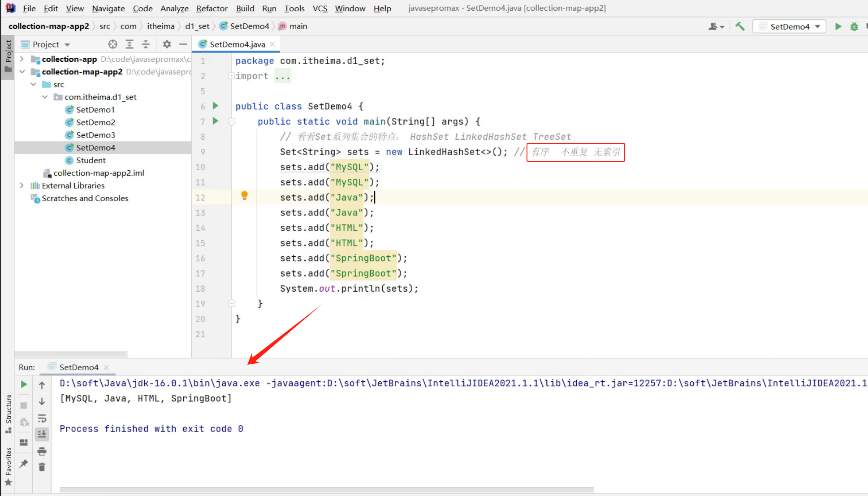Expand the External Libraries tree node
The image size is (868, 496).
tap(22, 185)
